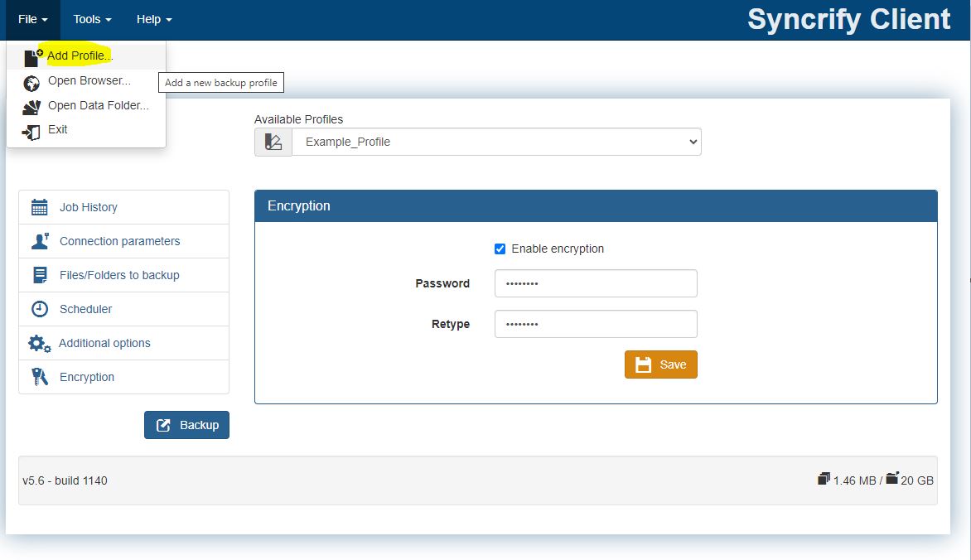The width and height of the screenshot is (971, 560).
Task: Click the export icon on Backup button
Action: (163, 426)
